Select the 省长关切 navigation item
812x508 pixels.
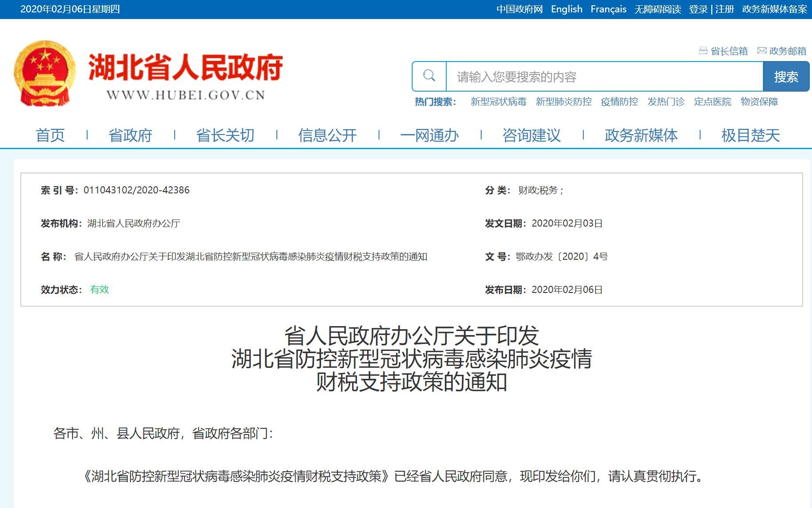coord(225,135)
